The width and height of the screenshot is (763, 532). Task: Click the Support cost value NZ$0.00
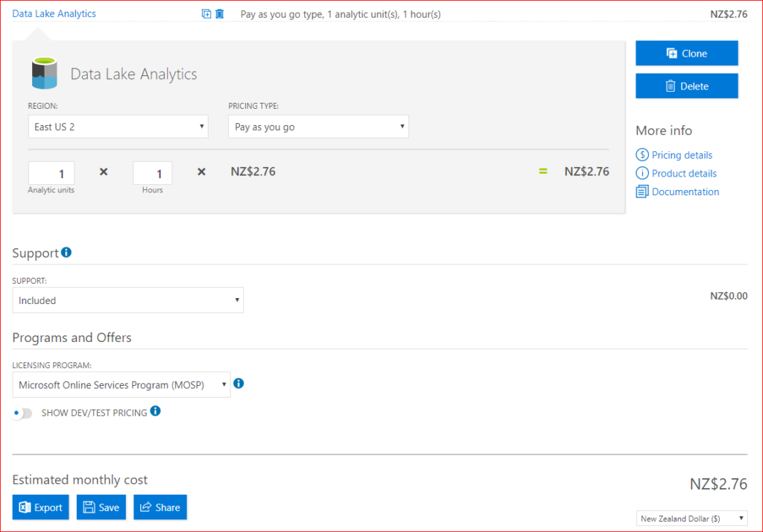point(729,296)
